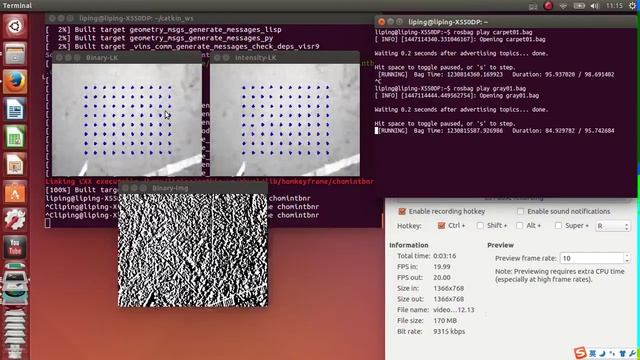Screen dimensions: 640x360
Task: Click the Preview frame rate stepper arrows
Action: pos(627,258)
